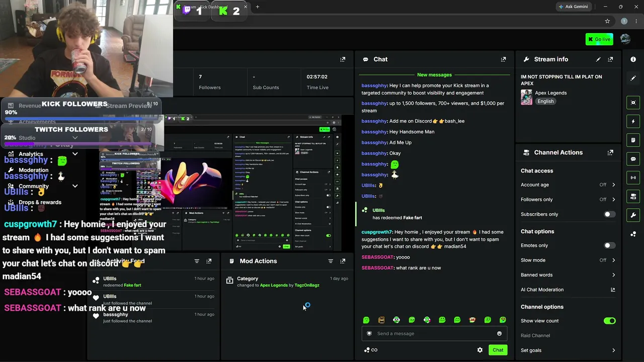Expand Set goals option
644x362 pixels.
click(x=568, y=350)
